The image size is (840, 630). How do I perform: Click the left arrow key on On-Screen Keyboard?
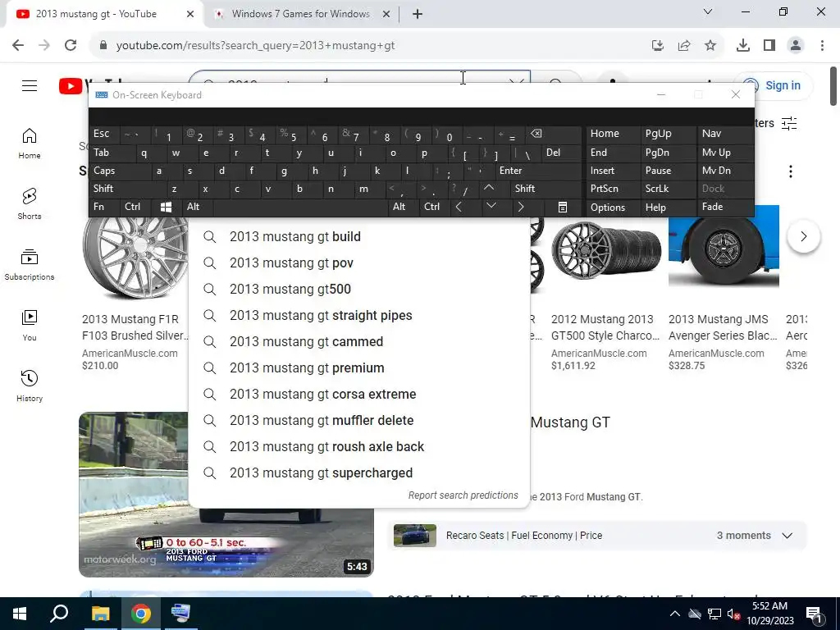coord(459,207)
